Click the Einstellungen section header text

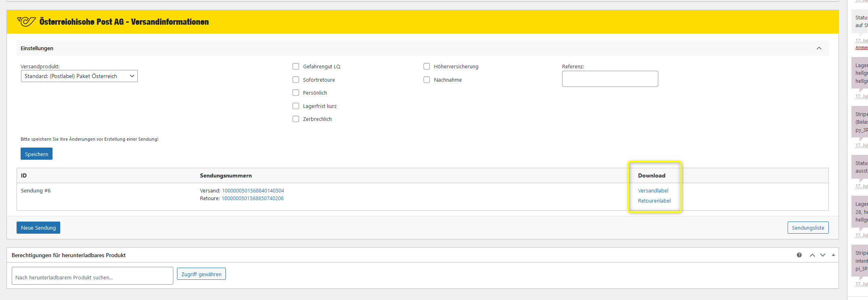coord(37,48)
